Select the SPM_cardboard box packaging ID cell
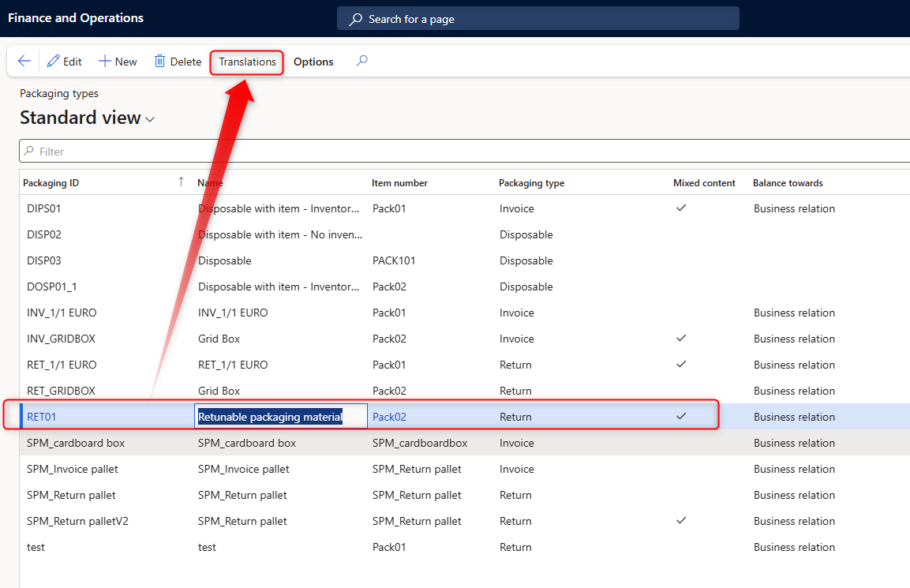Screen dimensions: 910x588 click(x=76, y=443)
